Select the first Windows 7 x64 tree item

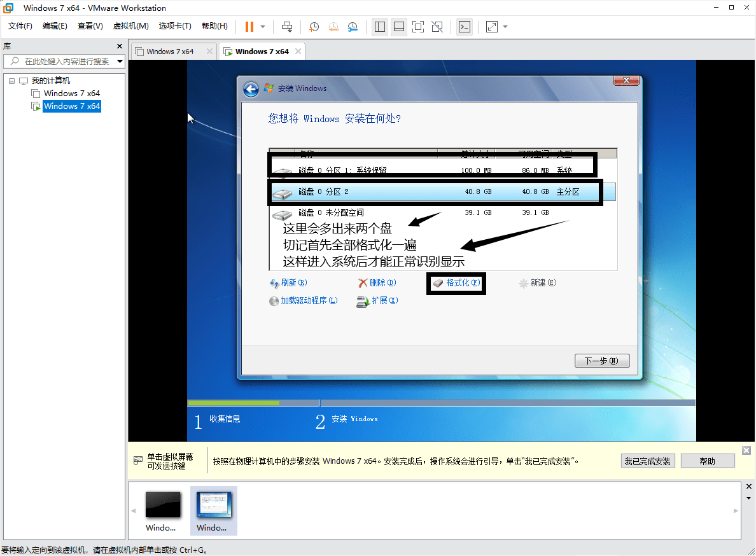pos(71,93)
